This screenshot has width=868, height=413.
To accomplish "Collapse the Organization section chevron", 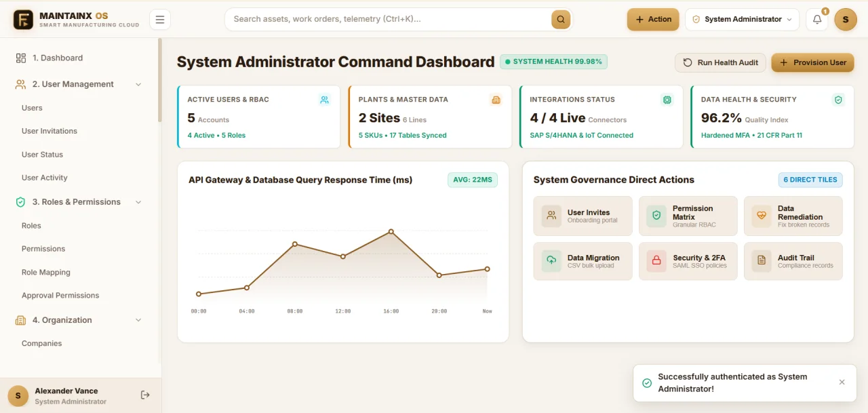I will tap(138, 320).
